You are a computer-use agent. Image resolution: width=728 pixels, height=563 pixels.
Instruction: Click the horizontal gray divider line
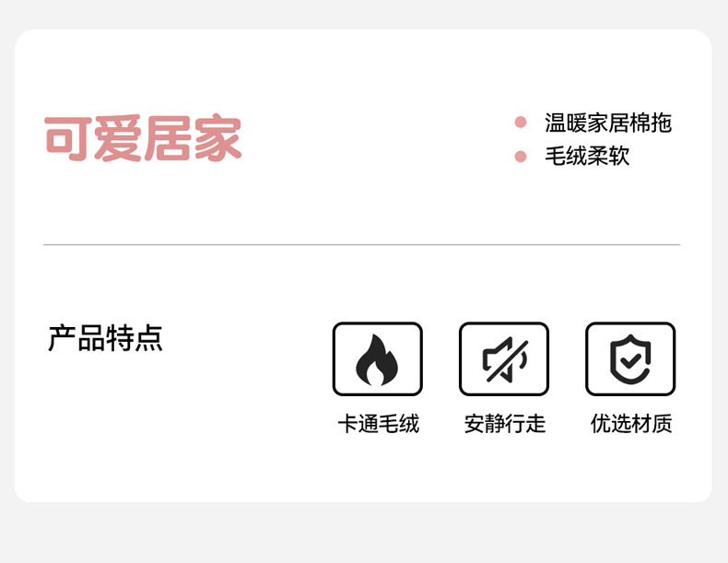pyautogui.click(x=361, y=244)
